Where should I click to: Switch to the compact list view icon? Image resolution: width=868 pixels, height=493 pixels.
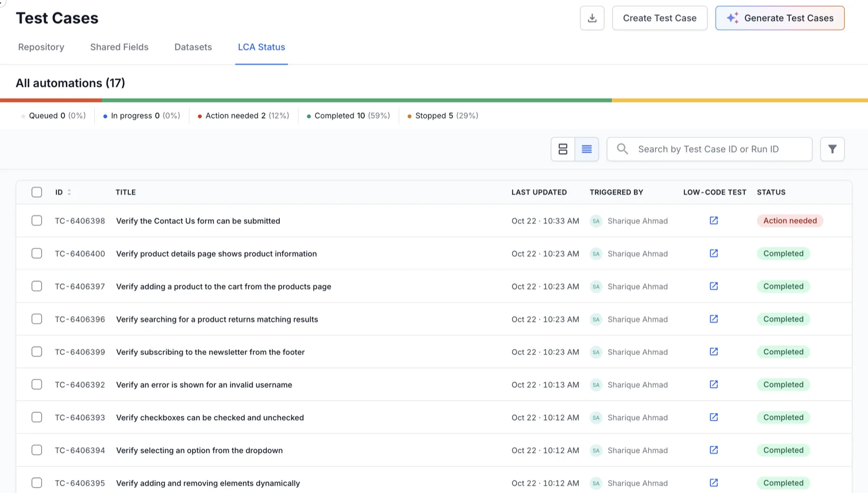(x=586, y=149)
